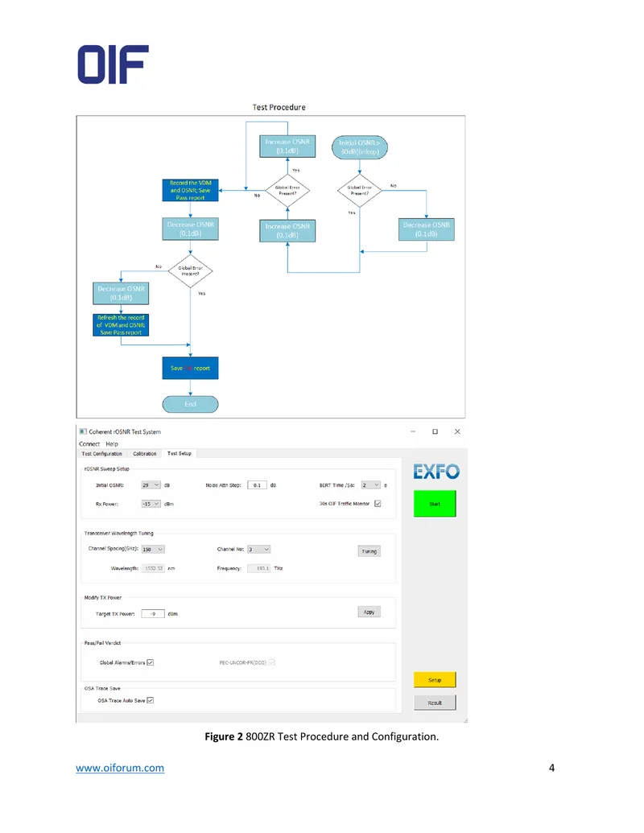Viewport: 644px width, 833px height.
Task: Click the Frequency value field
Action: point(259,568)
